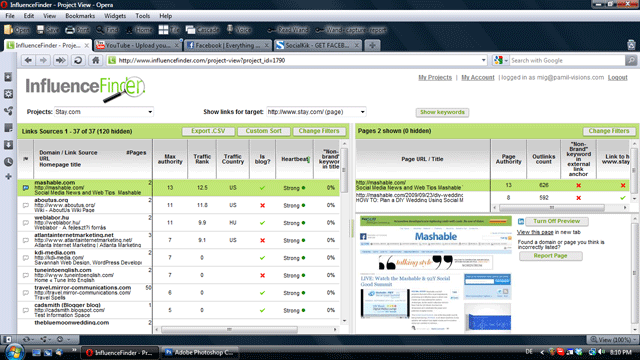Open the Projects dropdown showing Stay.com

104,112
